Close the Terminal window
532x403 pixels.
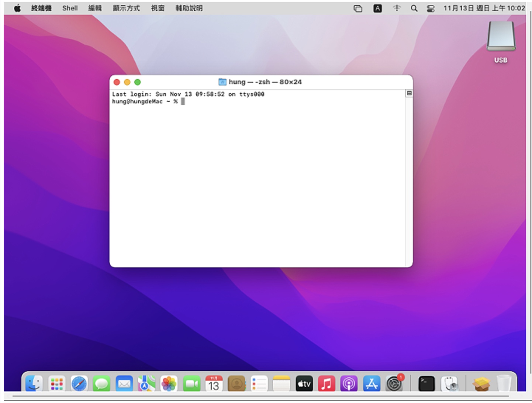coord(117,82)
